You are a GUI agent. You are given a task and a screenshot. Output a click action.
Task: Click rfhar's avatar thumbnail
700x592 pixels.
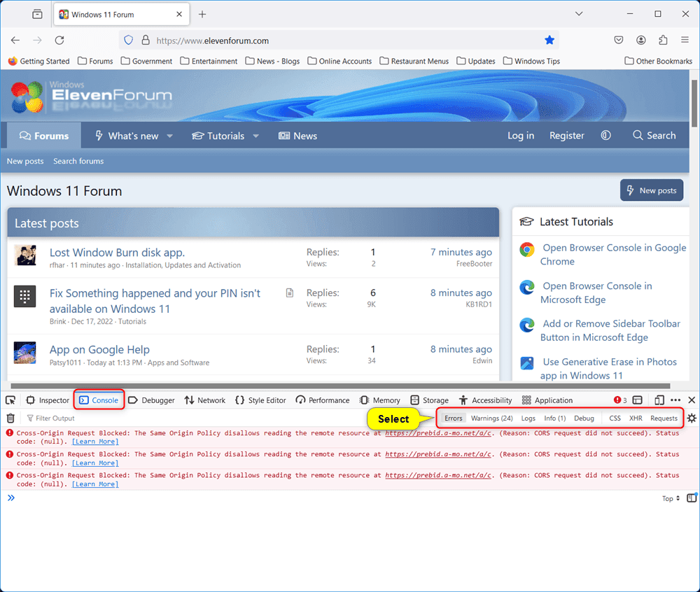pyautogui.click(x=25, y=255)
